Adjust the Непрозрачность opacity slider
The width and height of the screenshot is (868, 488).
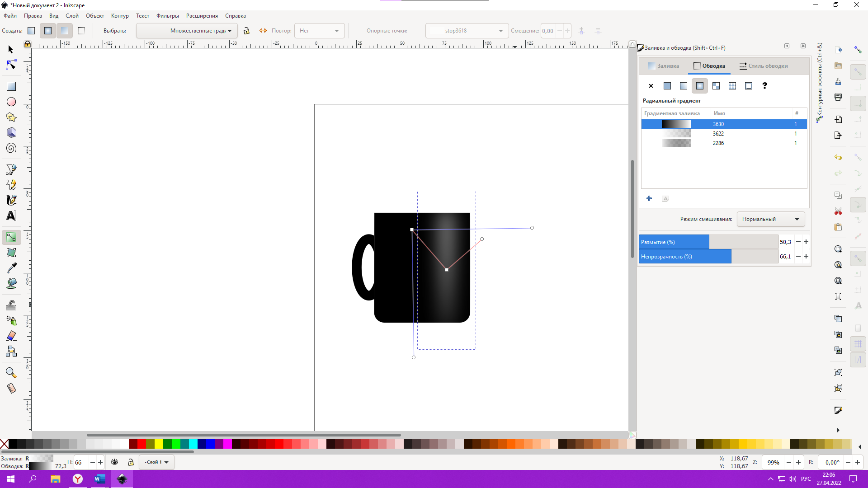point(708,257)
